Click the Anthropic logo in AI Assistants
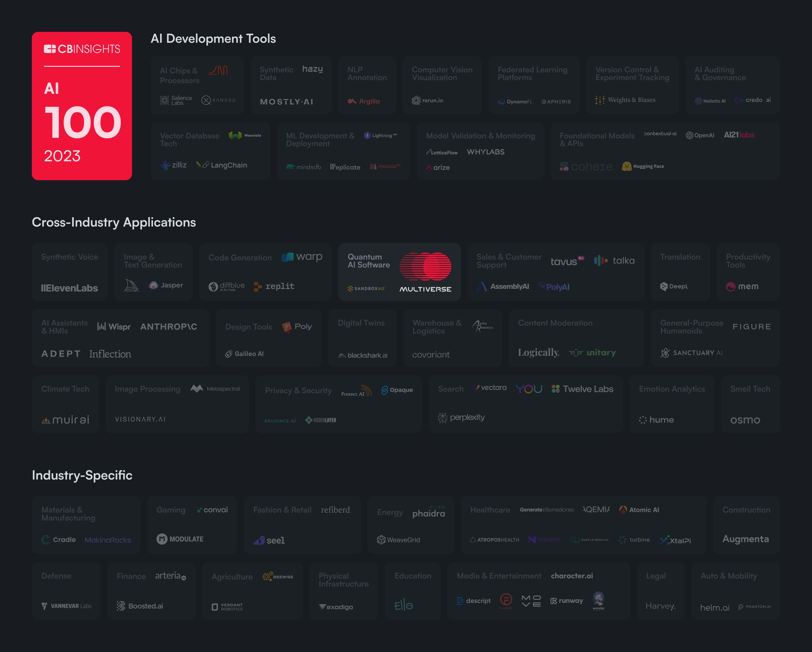812x652 pixels. (x=169, y=326)
